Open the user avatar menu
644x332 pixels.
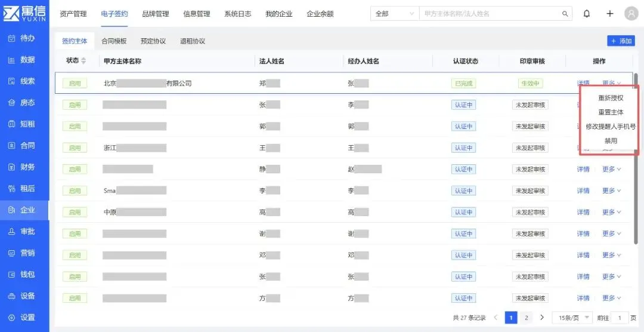coord(631,14)
